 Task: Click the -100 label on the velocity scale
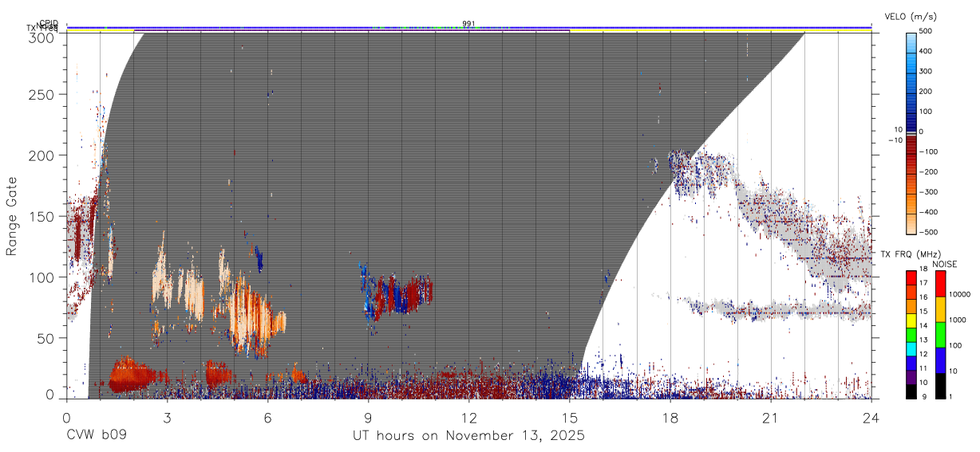[x=928, y=151]
